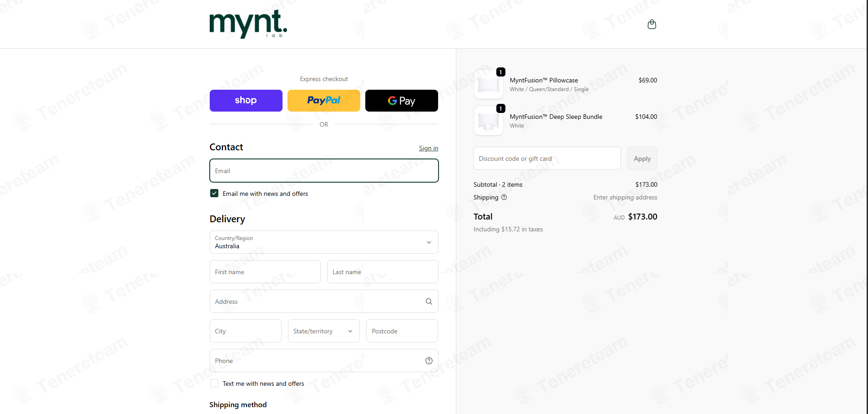Click the MyntFusion™ Pillowcase product name
868x414 pixels.
tap(544, 80)
